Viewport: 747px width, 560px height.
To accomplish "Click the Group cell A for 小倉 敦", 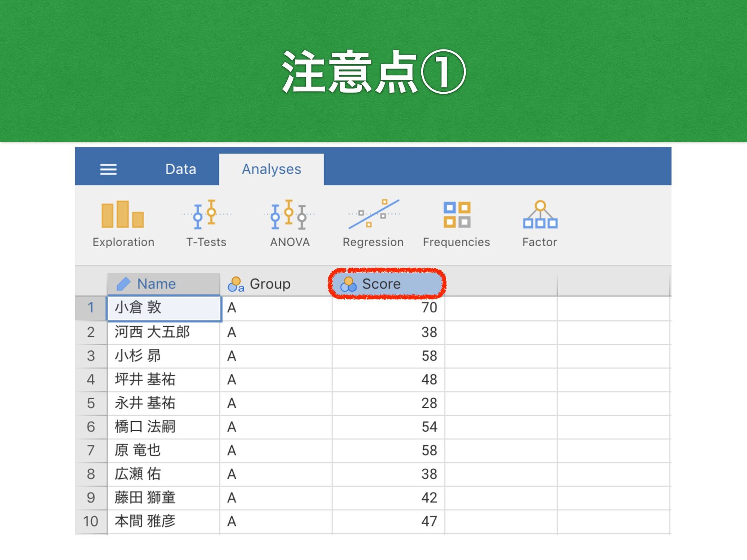I will click(x=276, y=308).
